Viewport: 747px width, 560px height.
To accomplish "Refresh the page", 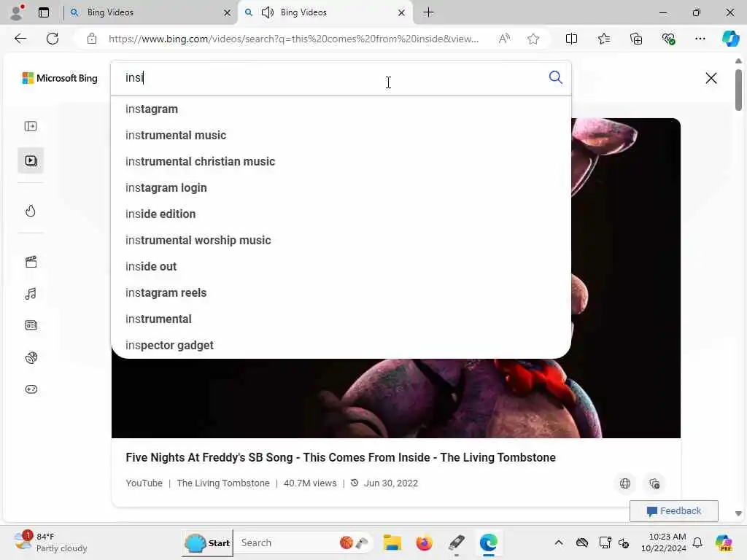I will 53,39.
